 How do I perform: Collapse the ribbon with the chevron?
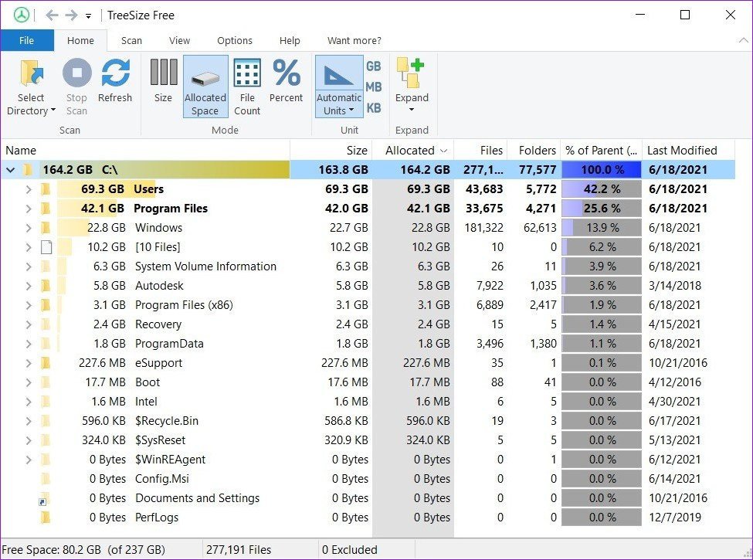[744, 40]
